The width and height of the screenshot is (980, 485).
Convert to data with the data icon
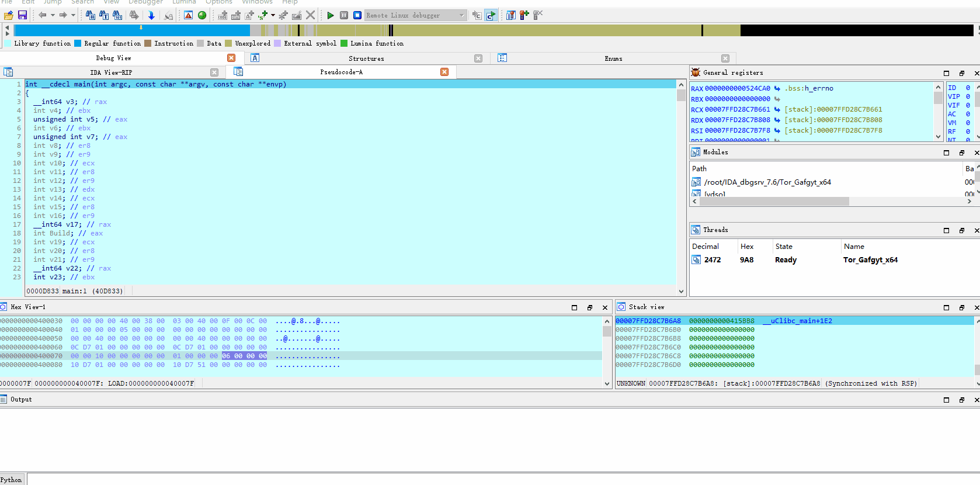(236, 15)
